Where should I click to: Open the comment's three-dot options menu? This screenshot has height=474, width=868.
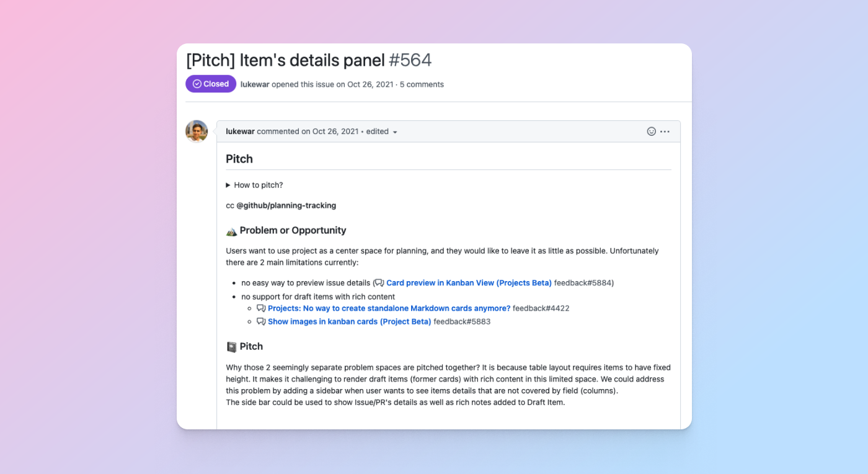coord(665,132)
